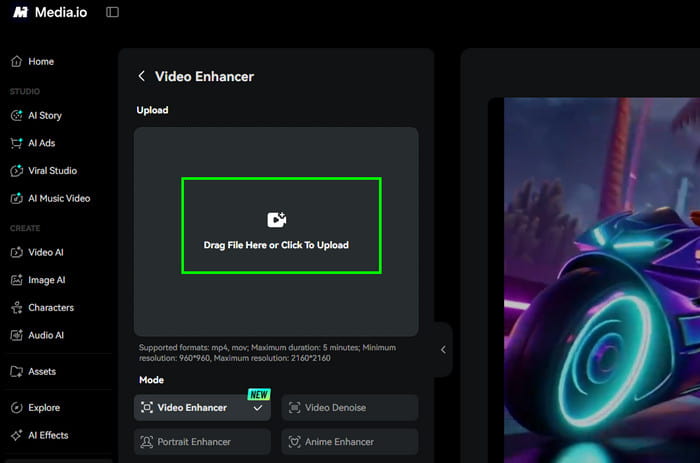The height and width of the screenshot is (463, 700).
Task: Select the Anime Enhancer mode
Action: click(350, 442)
